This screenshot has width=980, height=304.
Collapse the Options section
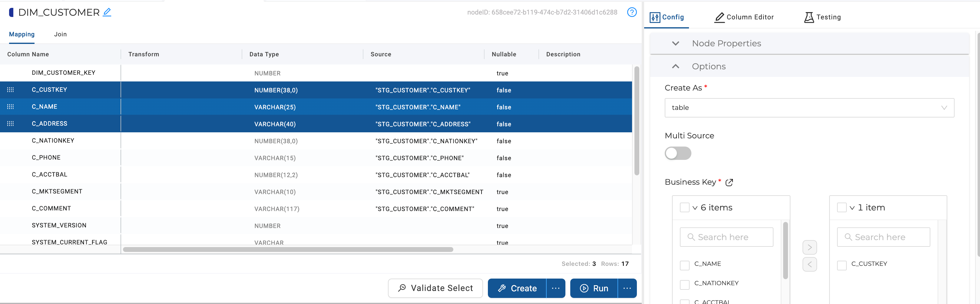click(676, 66)
